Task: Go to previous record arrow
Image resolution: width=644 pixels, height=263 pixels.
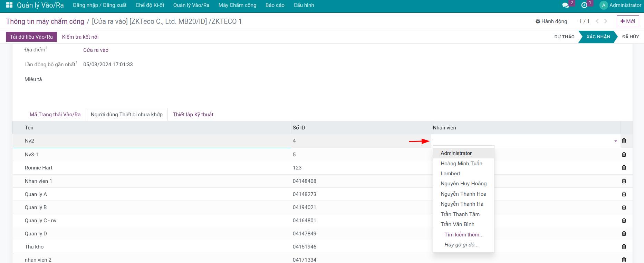Action: [x=597, y=21]
